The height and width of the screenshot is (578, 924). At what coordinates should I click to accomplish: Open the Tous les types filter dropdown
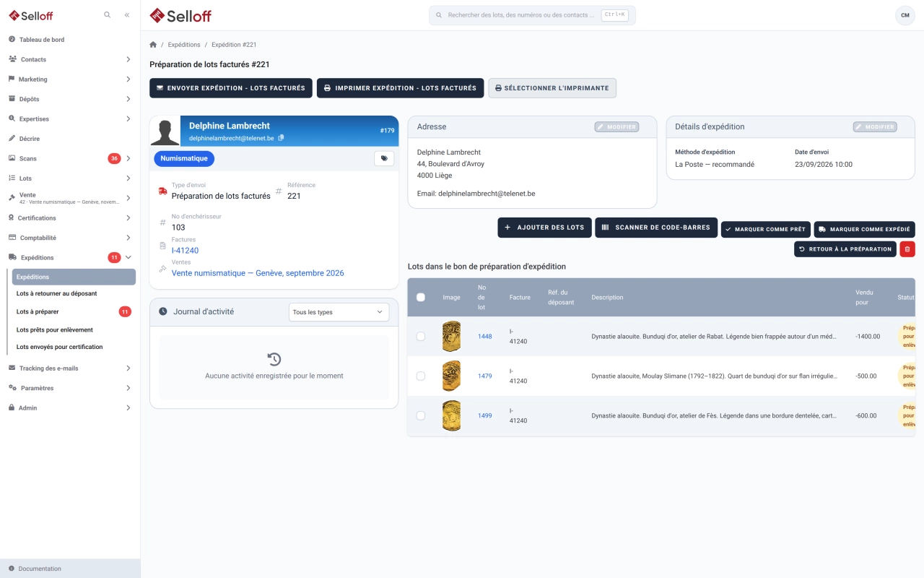click(339, 312)
